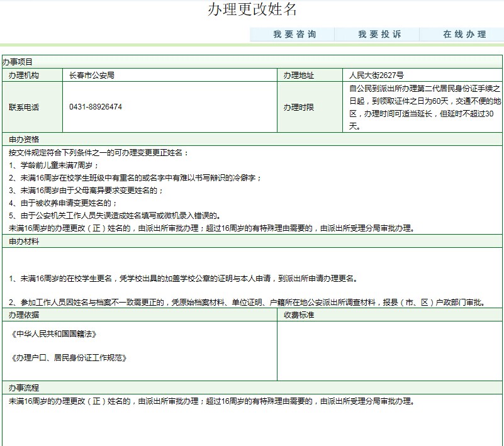This screenshot has width=504, height=446.
Task: Click the 我要咨询 button
Action: [292, 35]
